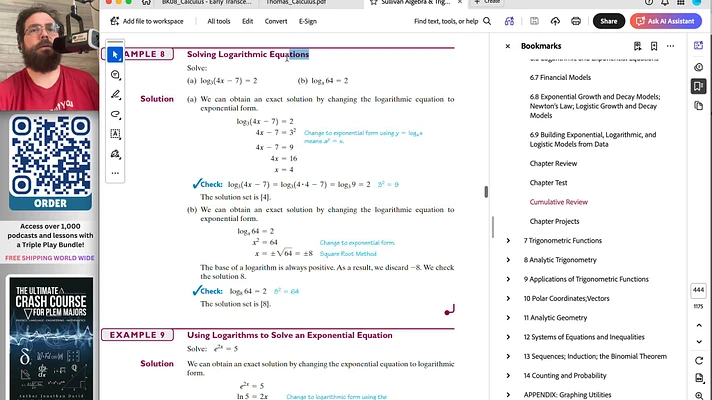Viewport: 712px width, 400px height.
Task: Open AI Assistant side panel icon
Action: click(698, 46)
